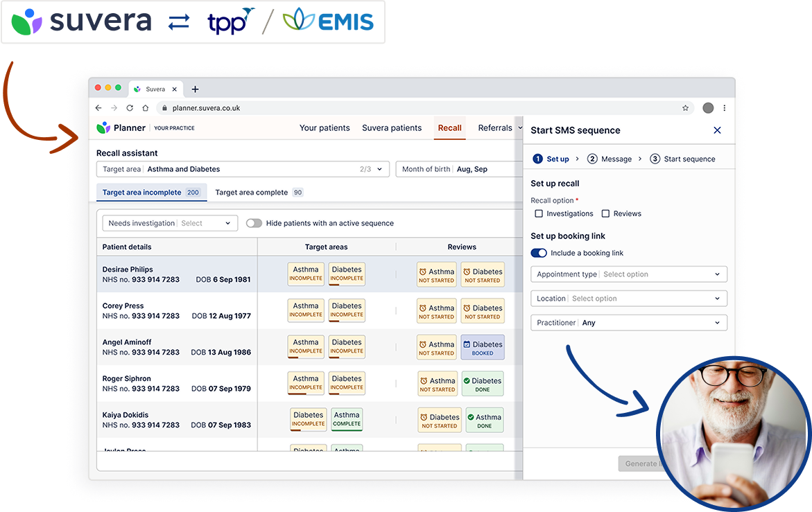Click Roger Siphron Asthma Not Started review
Screen dimensions: 812x512
438,385
